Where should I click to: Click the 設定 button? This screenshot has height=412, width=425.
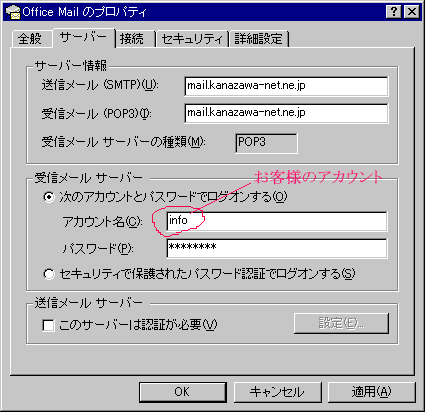[x=341, y=323]
